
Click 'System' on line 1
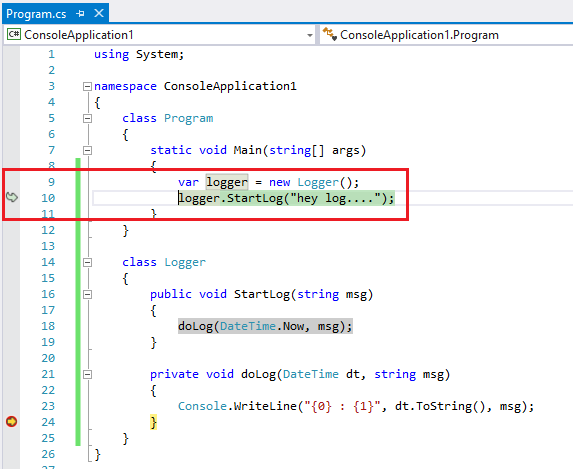[157, 54]
